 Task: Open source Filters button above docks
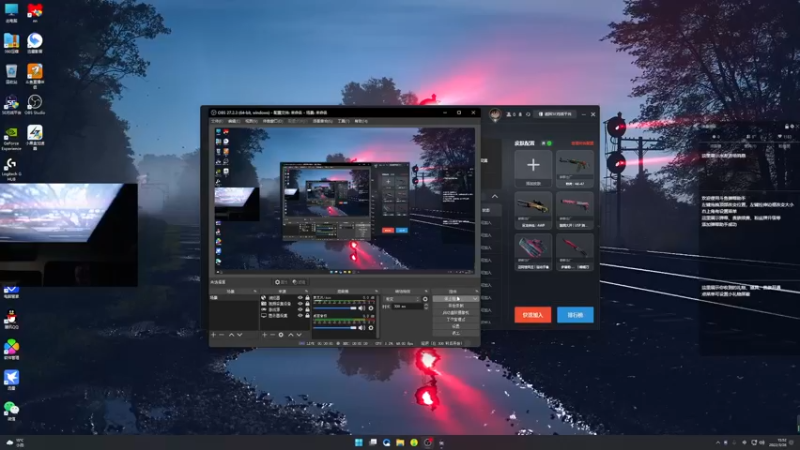[x=299, y=282]
